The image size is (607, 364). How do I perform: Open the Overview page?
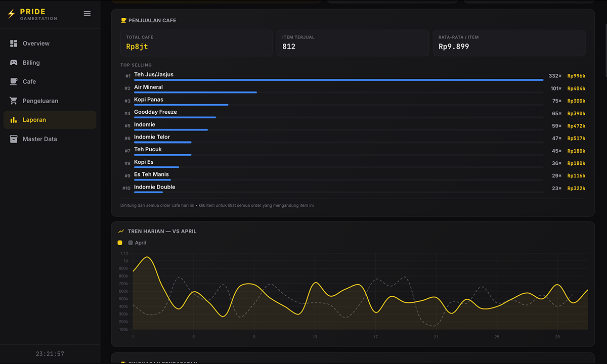coord(50,43)
